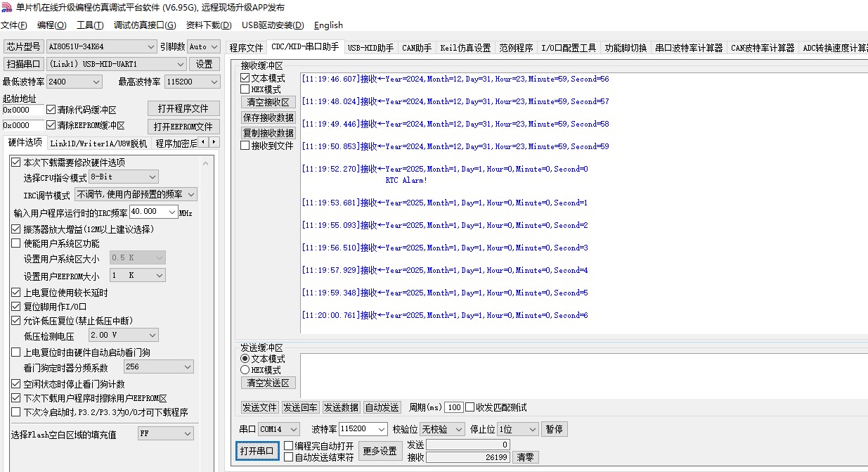This screenshot has height=472, width=868.
Task: Open the 串口 COM14 dropdown
Action: click(279, 429)
